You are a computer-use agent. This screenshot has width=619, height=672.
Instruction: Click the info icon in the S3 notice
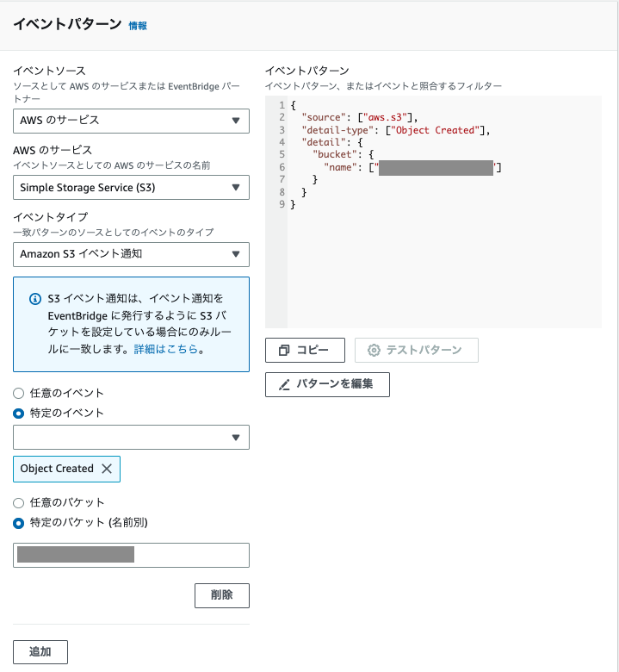(35, 299)
